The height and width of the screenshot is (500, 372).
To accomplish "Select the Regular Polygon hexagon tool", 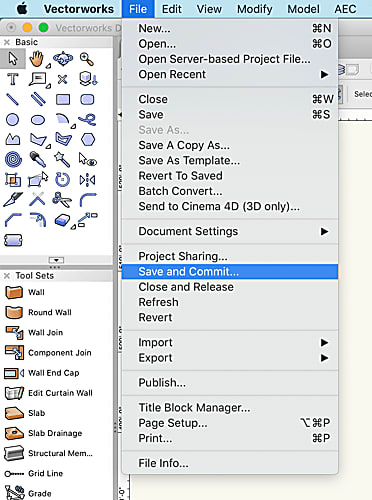I will (88, 139).
